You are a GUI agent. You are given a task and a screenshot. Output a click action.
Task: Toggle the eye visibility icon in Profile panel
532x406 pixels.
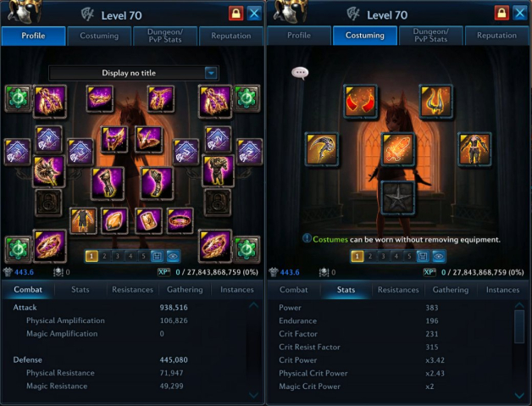point(173,256)
